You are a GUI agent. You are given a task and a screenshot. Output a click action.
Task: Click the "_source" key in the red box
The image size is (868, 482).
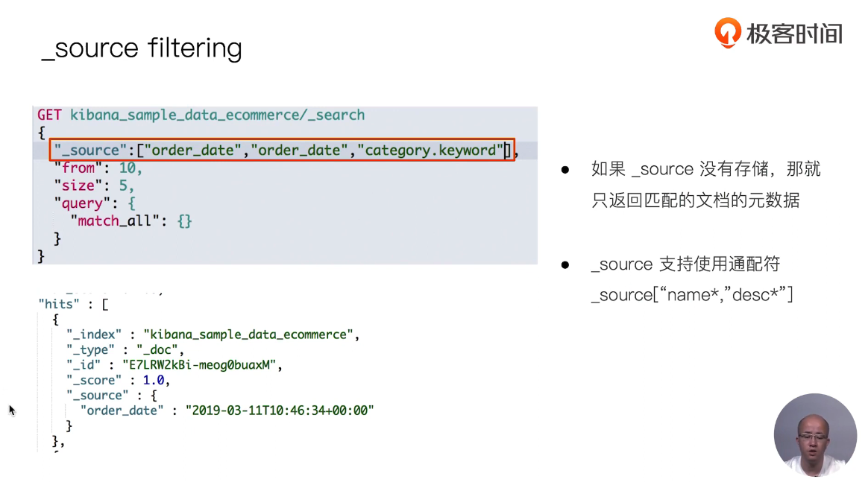[87, 150]
